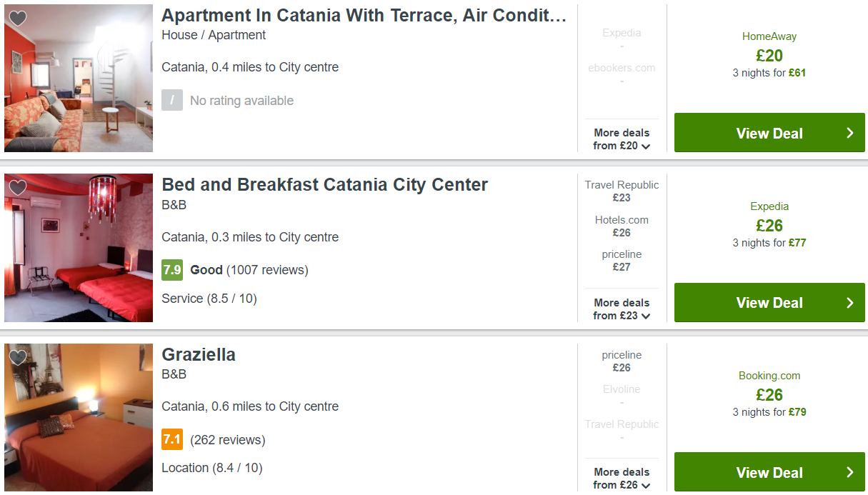The image size is (868, 495).
Task: Expand More deals from £23
Action: pos(622,309)
